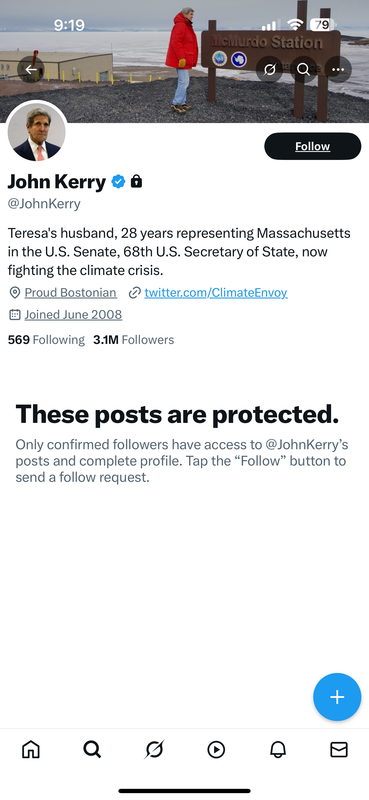View the 3.1M Followers list
The image size is (369, 800).
[x=134, y=340]
